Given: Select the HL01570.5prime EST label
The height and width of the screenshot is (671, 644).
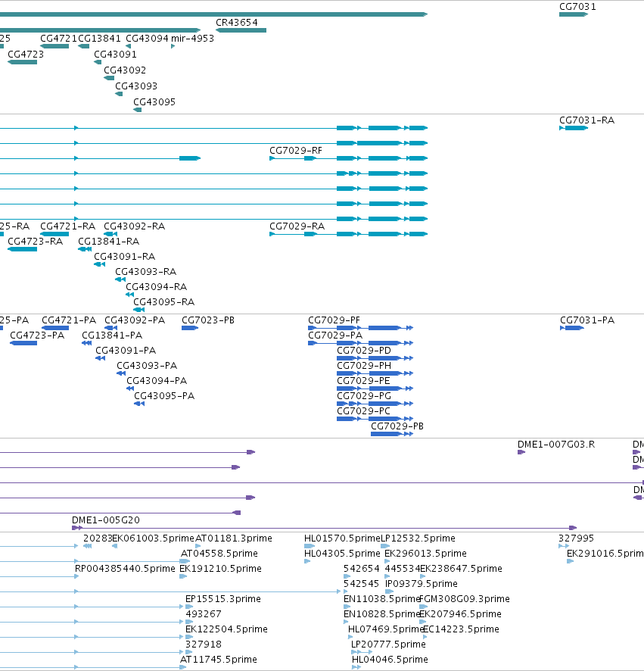Looking at the screenshot, I should pyautogui.click(x=342, y=538).
